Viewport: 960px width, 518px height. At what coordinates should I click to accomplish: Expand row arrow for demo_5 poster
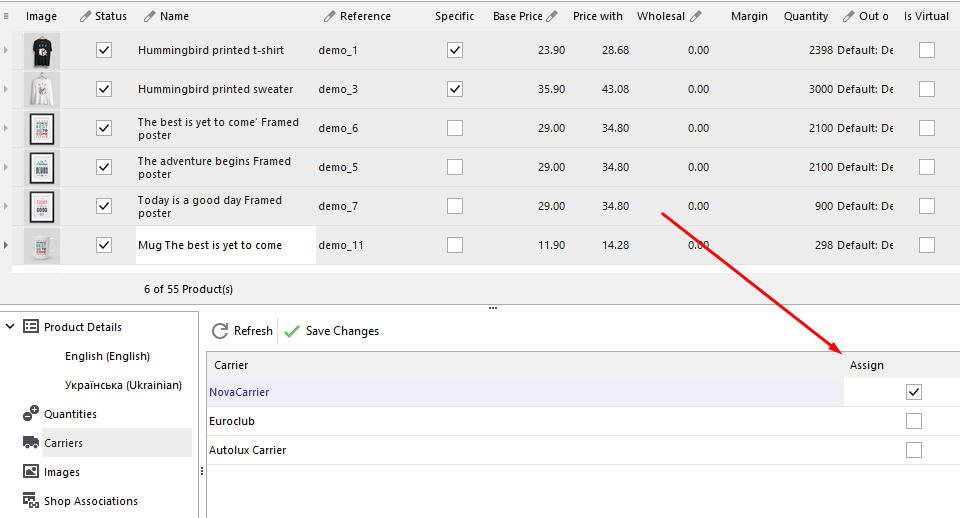pos(6,167)
